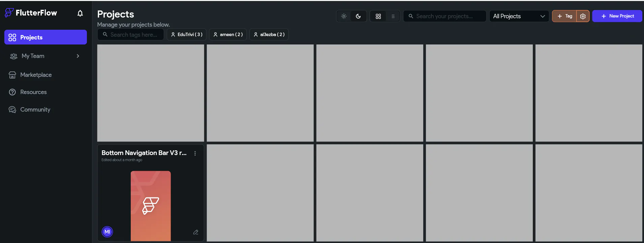Viewport: 644px width, 243px height.
Task: Filter by EduTrivi tag
Action: point(186,34)
